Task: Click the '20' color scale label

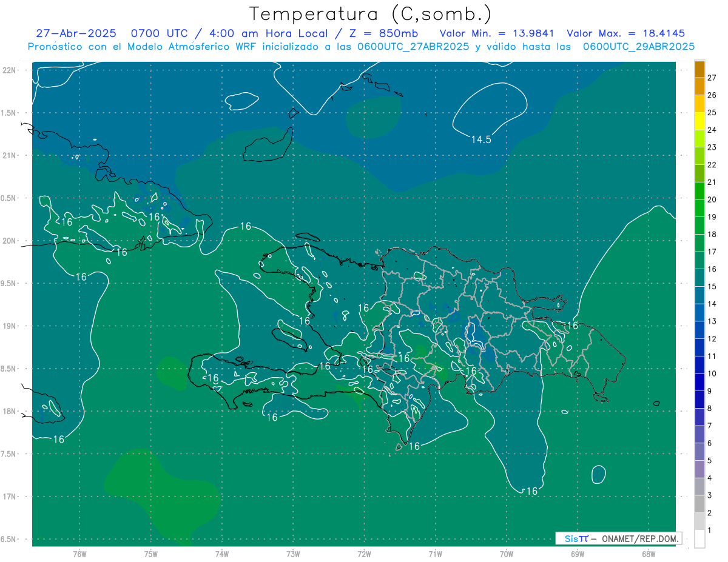Action: (x=712, y=199)
